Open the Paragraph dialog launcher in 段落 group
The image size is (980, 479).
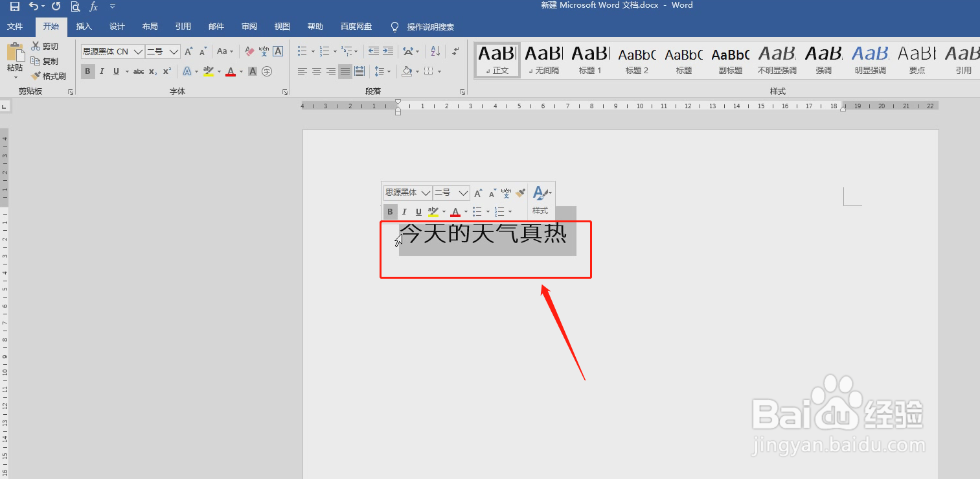(x=462, y=92)
